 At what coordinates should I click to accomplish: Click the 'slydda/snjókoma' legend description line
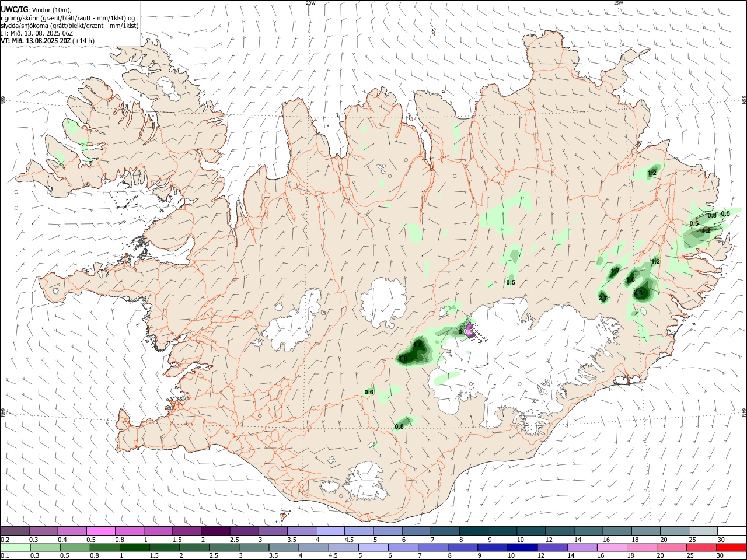pyautogui.click(x=69, y=26)
